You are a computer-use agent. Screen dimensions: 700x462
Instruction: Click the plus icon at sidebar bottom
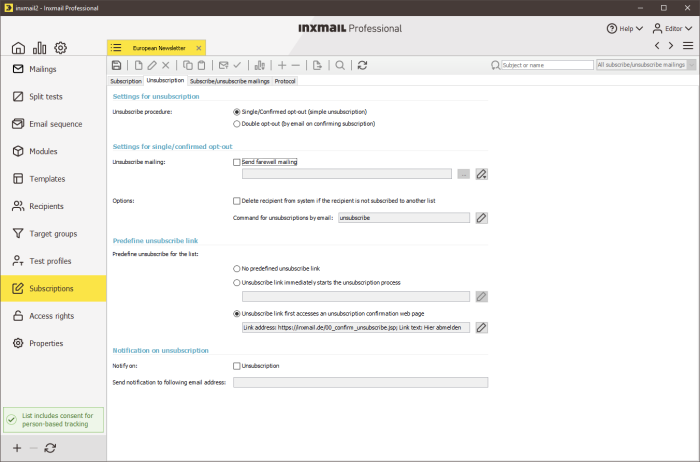[17, 448]
